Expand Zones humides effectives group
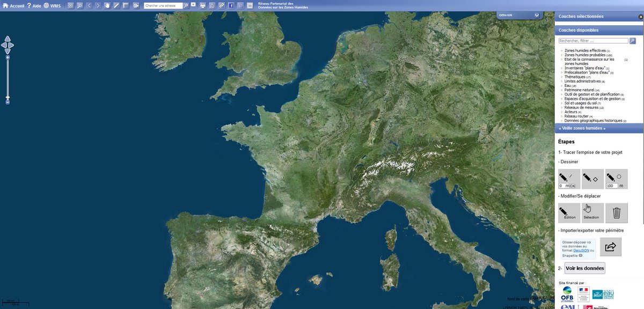Viewport: 644px width, 309px height. click(x=585, y=50)
